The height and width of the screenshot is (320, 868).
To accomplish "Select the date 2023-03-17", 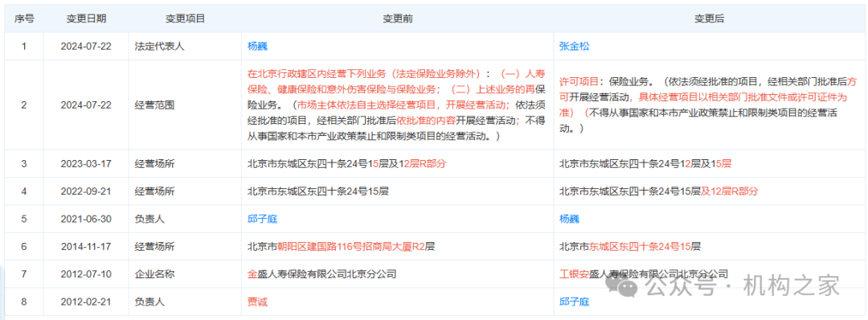I will [86, 163].
